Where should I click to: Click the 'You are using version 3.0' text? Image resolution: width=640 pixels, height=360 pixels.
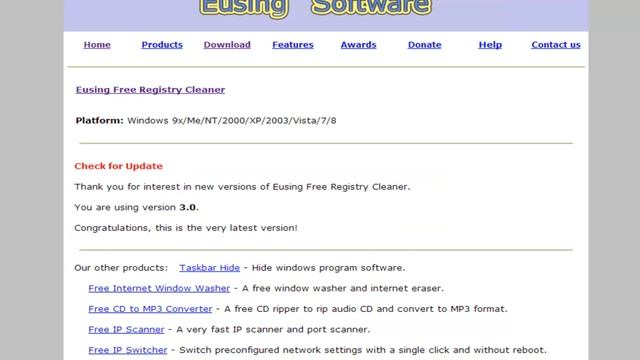[x=137, y=207]
